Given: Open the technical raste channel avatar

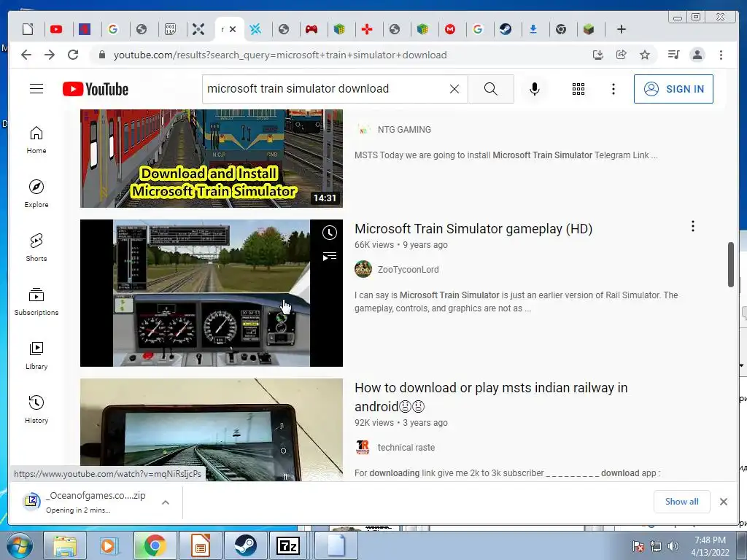Looking at the screenshot, I should click(363, 447).
